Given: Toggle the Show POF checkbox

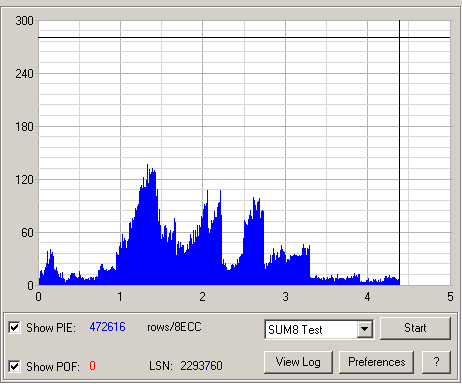Looking at the screenshot, I should pos(14,367).
